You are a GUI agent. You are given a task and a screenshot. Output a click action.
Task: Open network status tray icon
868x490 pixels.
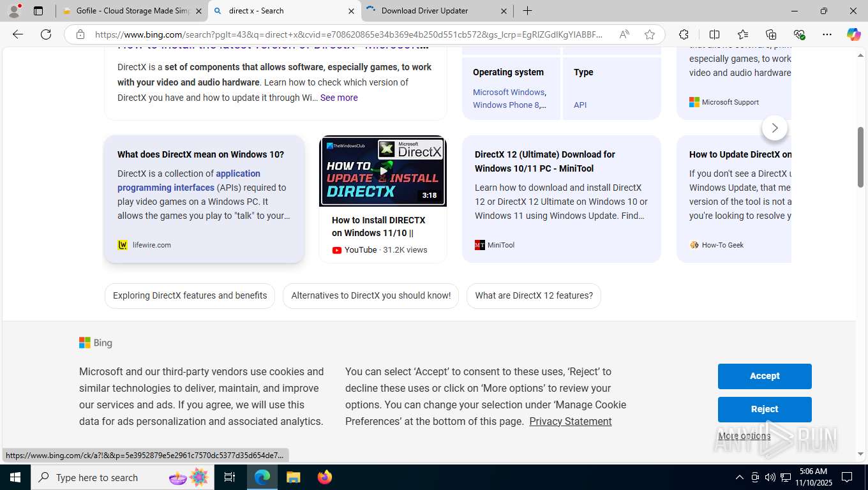click(786, 477)
